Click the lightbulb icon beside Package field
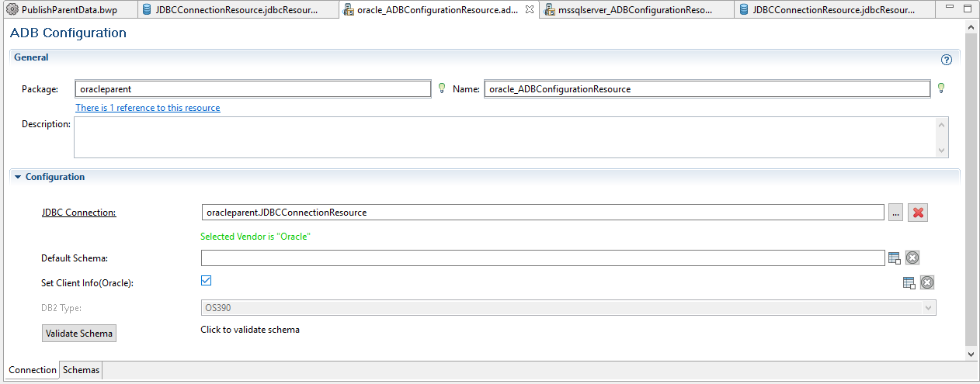The image size is (980, 384). coord(441,88)
